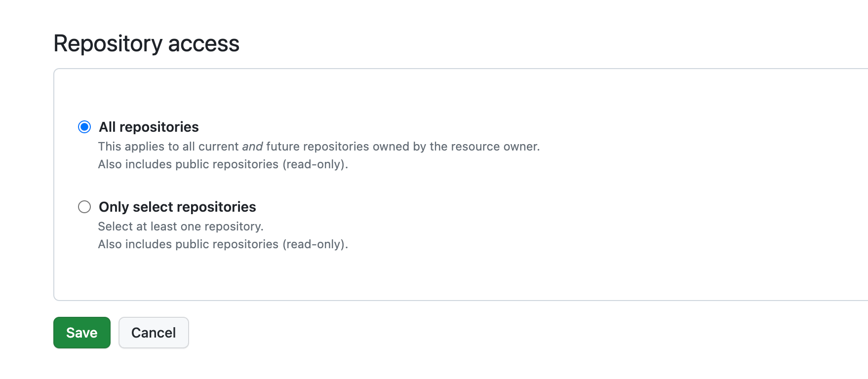Click the Save button
Viewport: 868px width, 379px height.
tap(82, 333)
